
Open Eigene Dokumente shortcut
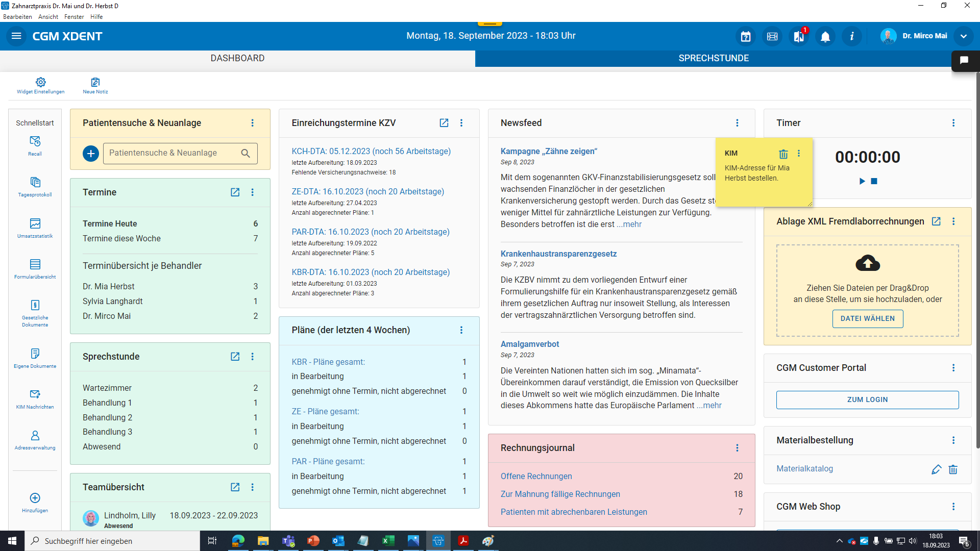35,358
